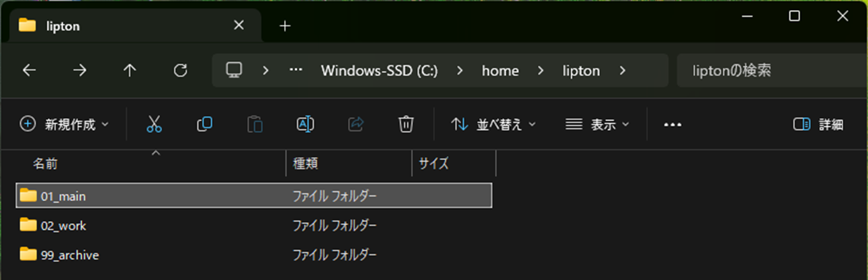Copy the selected item
This screenshot has height=280, width=868.
204,124
